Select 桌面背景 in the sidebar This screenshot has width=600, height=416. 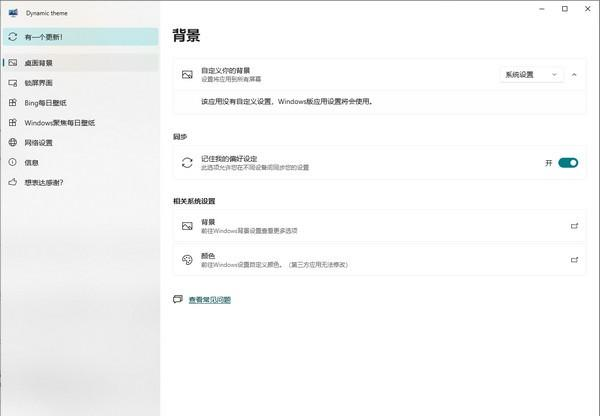pyautogui.click(x=80, y=62)
